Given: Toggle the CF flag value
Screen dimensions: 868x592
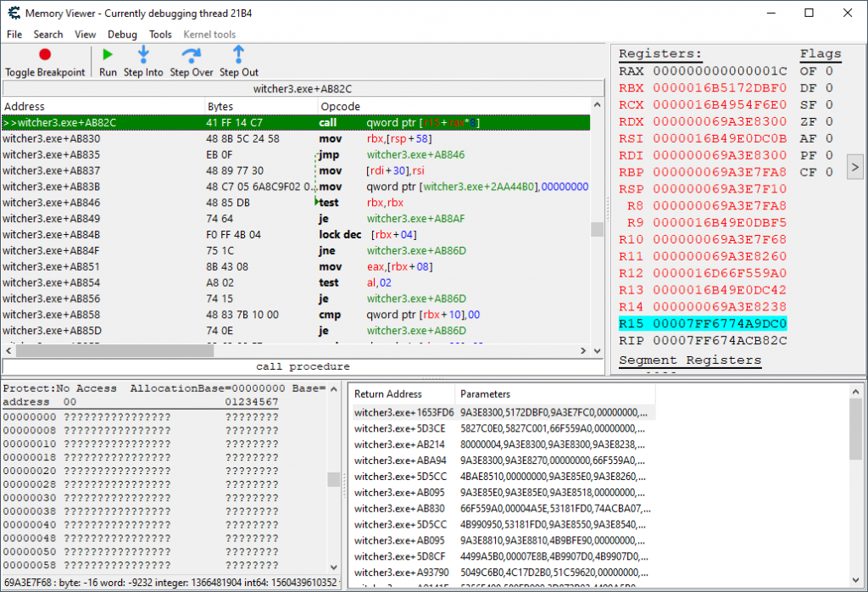Looking at the screenshot, I should (829, 172).
